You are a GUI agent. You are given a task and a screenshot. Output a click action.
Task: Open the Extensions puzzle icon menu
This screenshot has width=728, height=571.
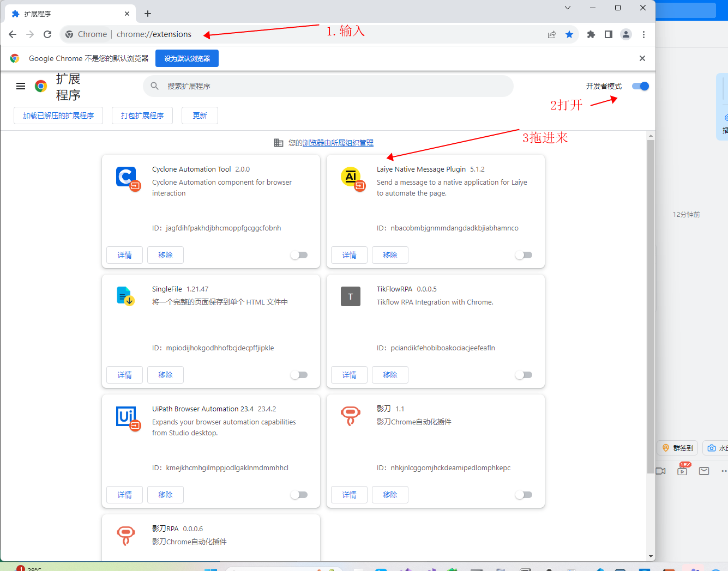coord(591,34)
